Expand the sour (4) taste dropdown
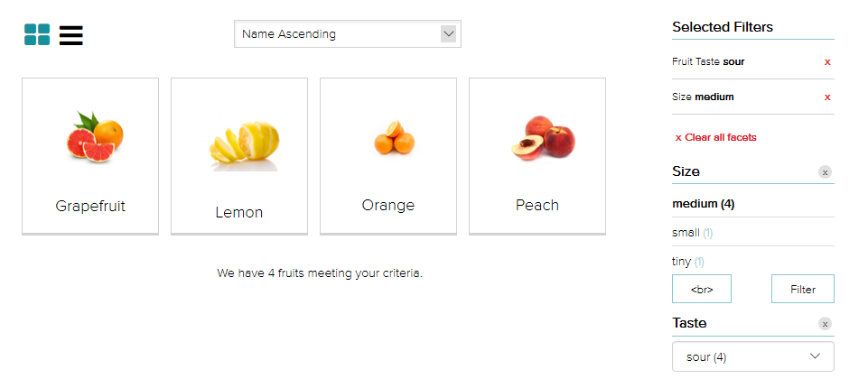The height and width of the screenshot is (388, 868). point(753,356)
